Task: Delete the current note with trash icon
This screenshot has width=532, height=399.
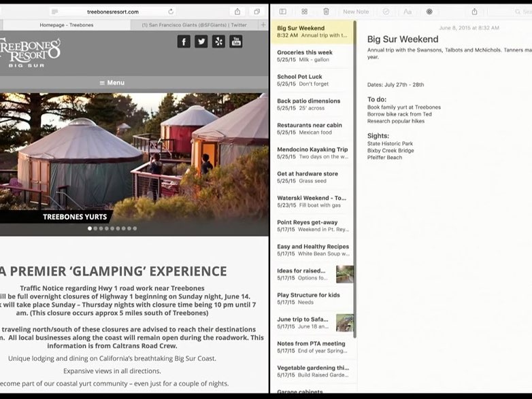Action: pos(326,12)
